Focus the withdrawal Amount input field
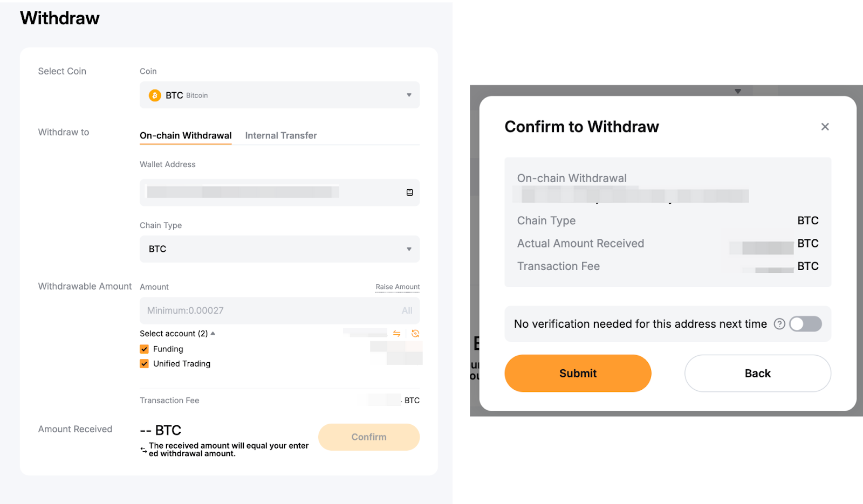Image resolution: width=863 pixels, height=504 pixels. pyautogui.click(x=264, y=310)
